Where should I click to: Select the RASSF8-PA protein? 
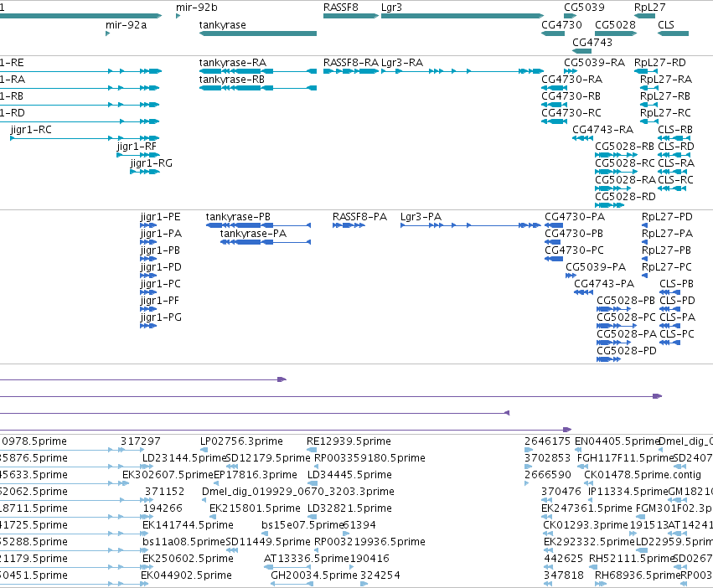(x=349, y=225)
